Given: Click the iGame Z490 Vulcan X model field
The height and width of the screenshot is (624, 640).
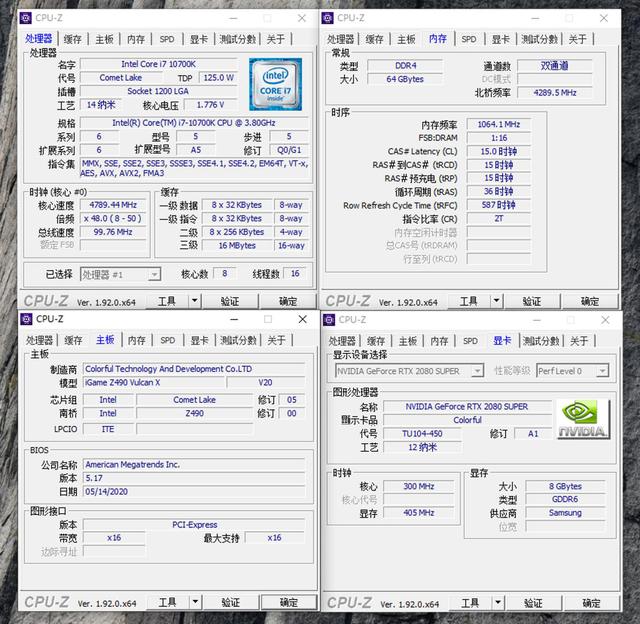Looking at the screenshot, I should coord(154,382).
